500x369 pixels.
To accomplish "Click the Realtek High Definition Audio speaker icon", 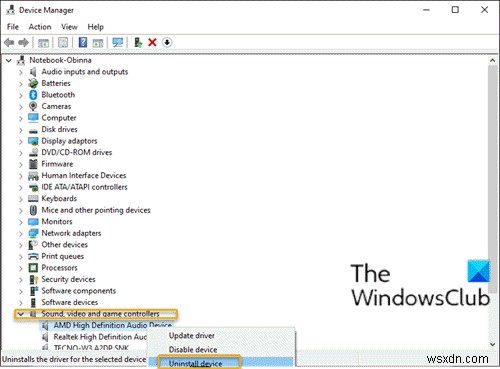I will (x=45, y=337).
